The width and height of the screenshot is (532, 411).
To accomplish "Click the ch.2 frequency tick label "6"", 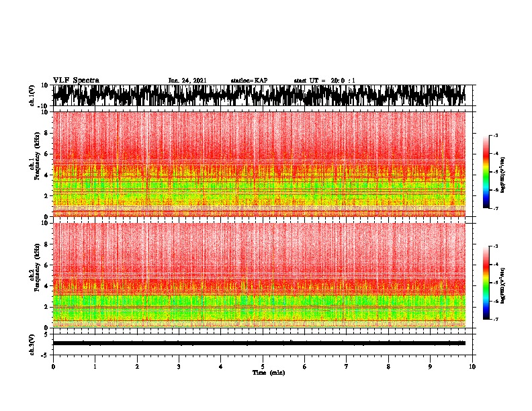I will tap(46, 265).
